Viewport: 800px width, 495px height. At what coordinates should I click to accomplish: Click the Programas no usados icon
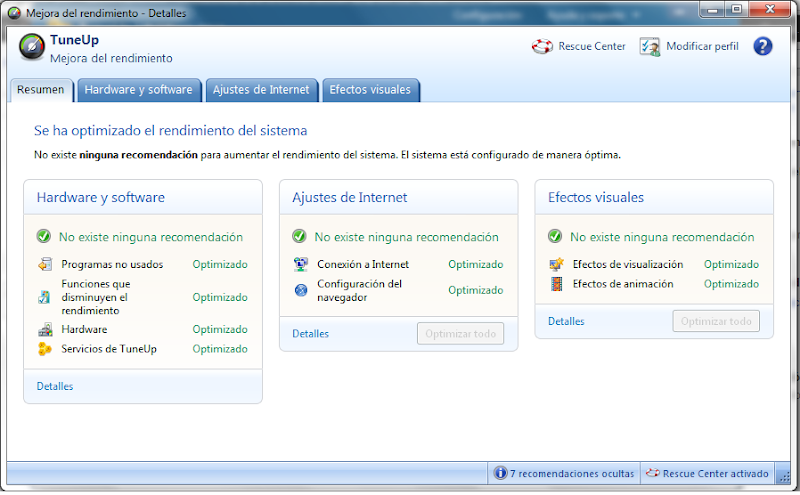coord(45,264)
